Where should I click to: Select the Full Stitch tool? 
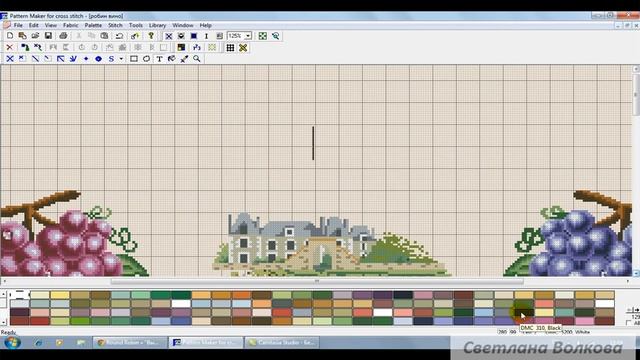[10, 59]
